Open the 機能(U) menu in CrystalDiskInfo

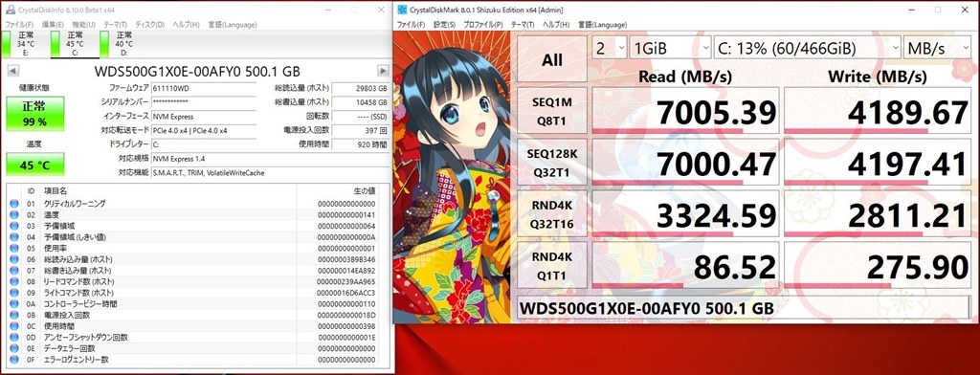coord(83,24)
